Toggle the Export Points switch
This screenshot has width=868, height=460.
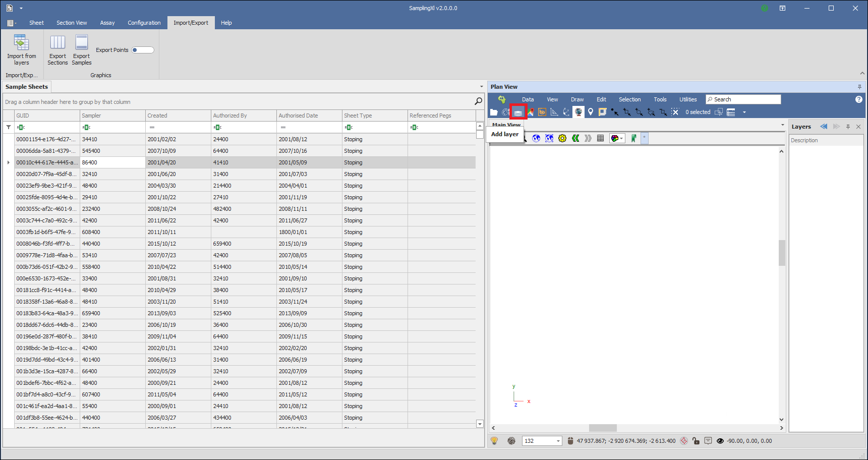[143, 50]
